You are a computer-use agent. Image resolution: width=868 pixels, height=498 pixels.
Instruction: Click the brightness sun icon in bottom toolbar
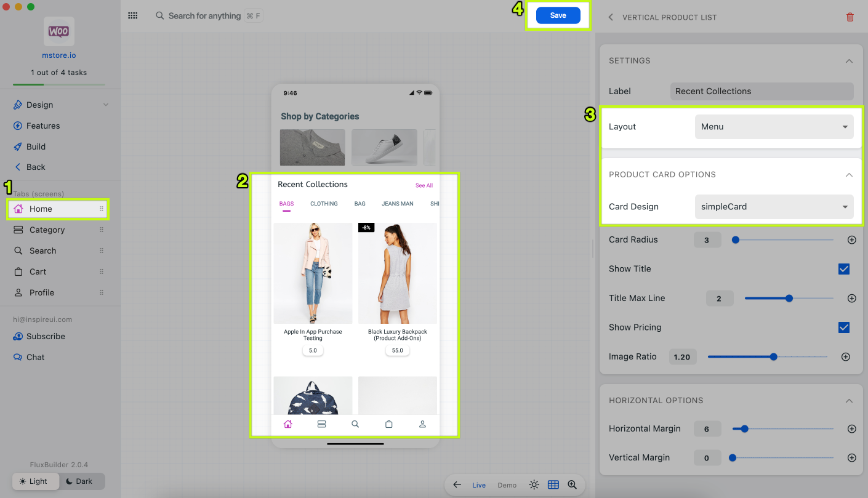tap(534, 485)
